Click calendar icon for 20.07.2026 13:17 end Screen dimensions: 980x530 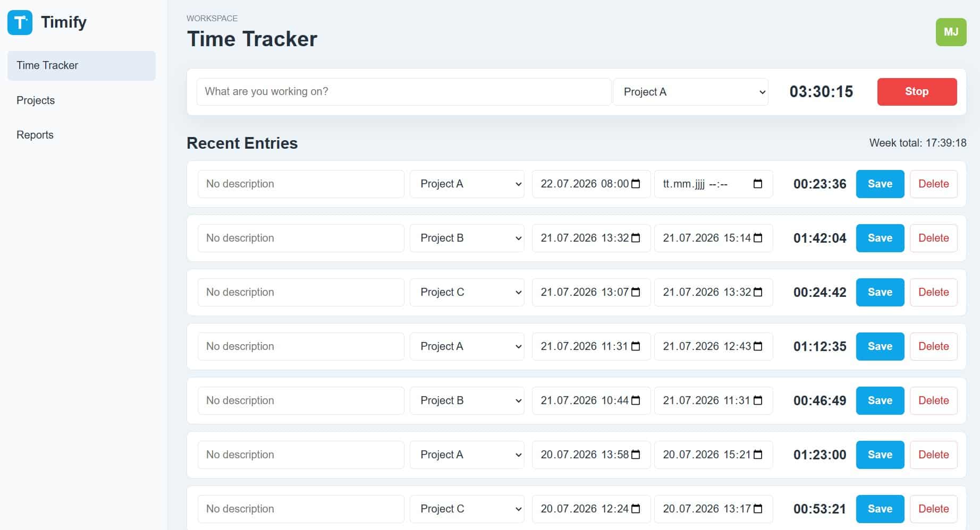pos(758,509)
